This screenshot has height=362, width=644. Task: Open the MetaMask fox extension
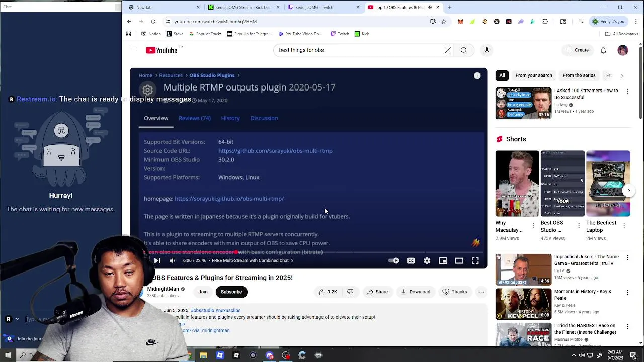[460, 21]
